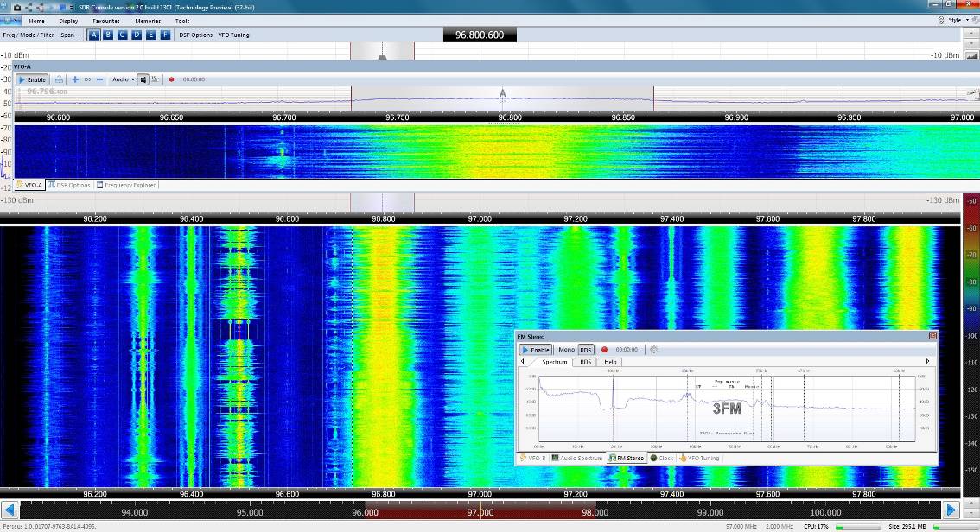Image resolution: width=980 pixels, height=532 pixels.
Task: Toggle Mono mode in FM Stereo
Action: pos(566,350)
